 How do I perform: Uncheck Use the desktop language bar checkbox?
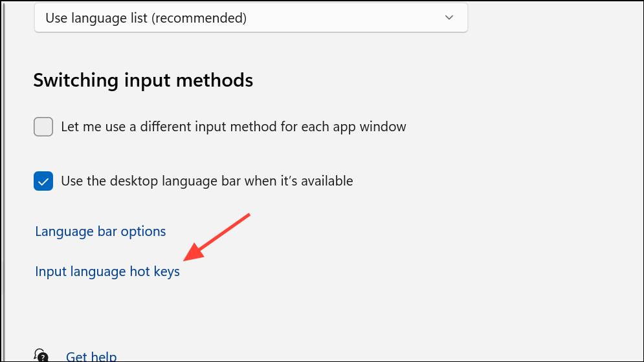tap(43, 181)
